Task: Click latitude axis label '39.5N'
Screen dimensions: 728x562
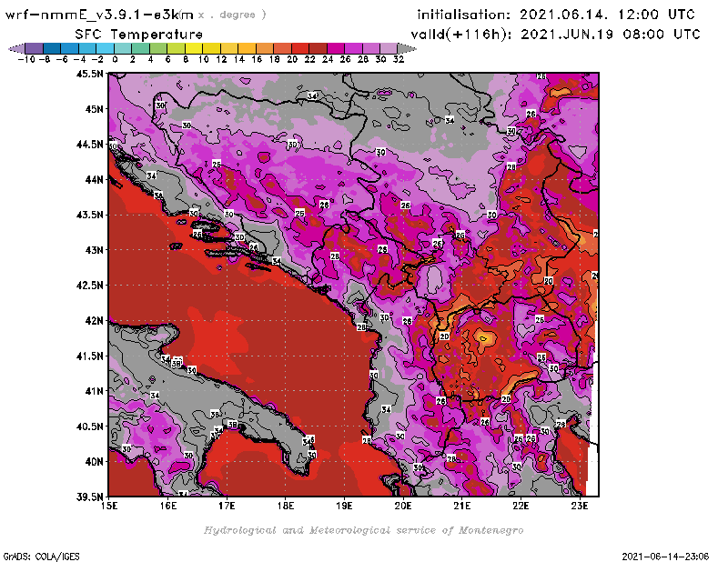Action: (x=89, y=497)
